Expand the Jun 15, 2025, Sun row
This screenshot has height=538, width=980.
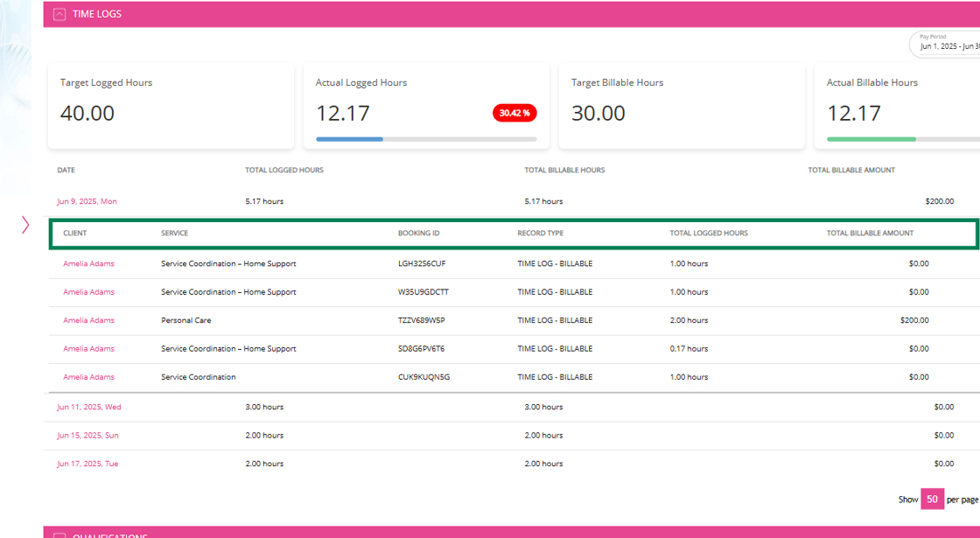tap(87, 435)
